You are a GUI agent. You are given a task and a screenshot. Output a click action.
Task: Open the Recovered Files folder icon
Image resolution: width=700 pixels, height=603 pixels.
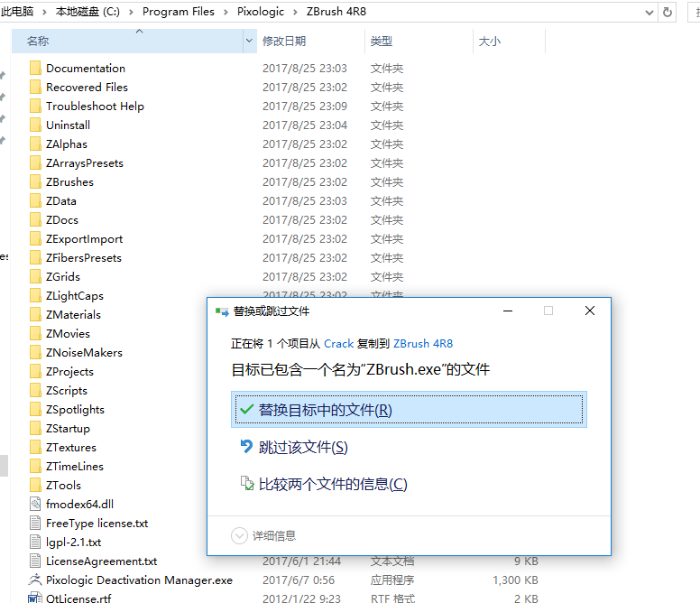36,87
